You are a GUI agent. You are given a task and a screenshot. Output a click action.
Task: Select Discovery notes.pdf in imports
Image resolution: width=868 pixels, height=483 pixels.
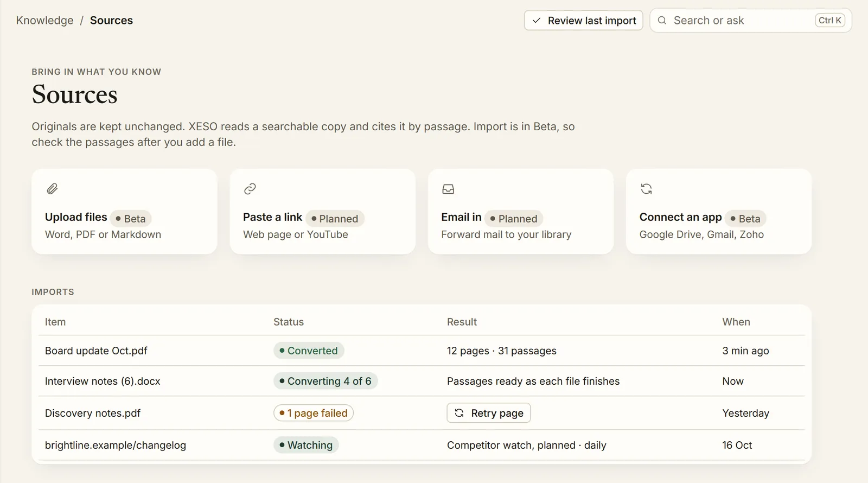[x=93, y=413]
